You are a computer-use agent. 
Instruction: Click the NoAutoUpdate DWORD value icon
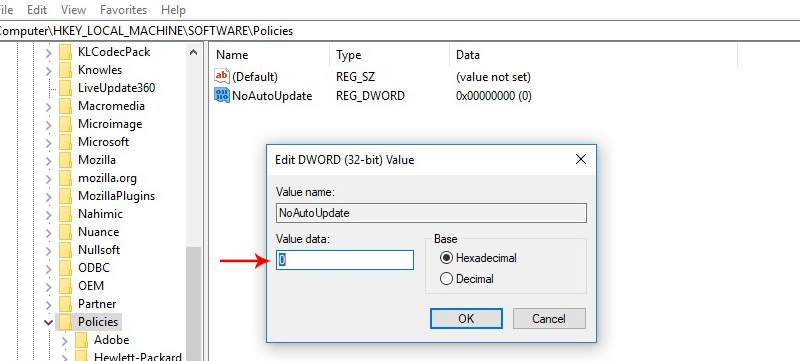(x=222, y=95)
